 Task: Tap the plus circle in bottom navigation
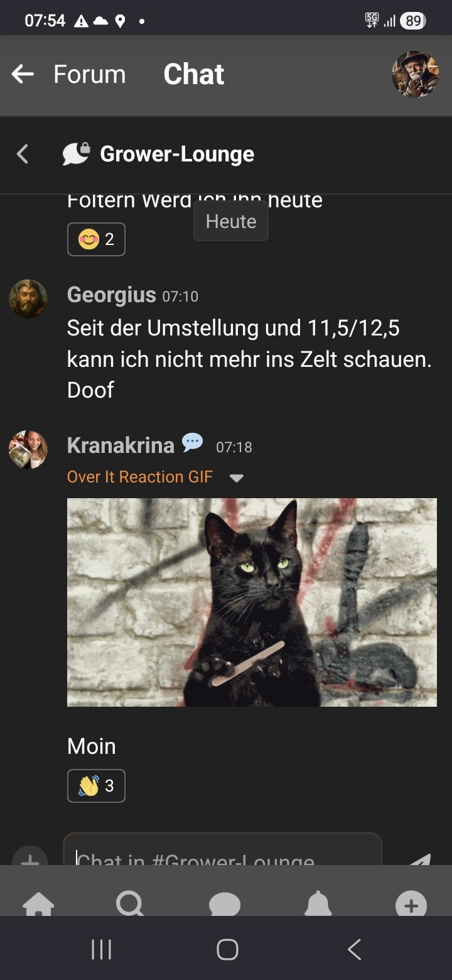pos(411,905)
